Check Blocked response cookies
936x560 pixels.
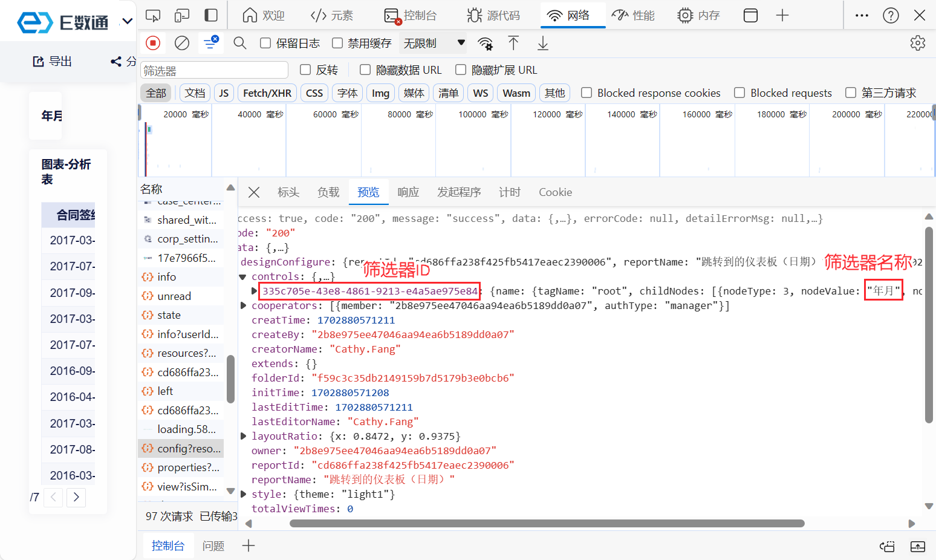click(586, 93)
